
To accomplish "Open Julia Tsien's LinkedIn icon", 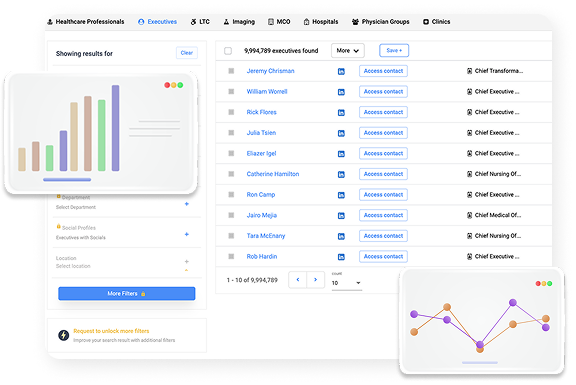I will pos(341,133).
